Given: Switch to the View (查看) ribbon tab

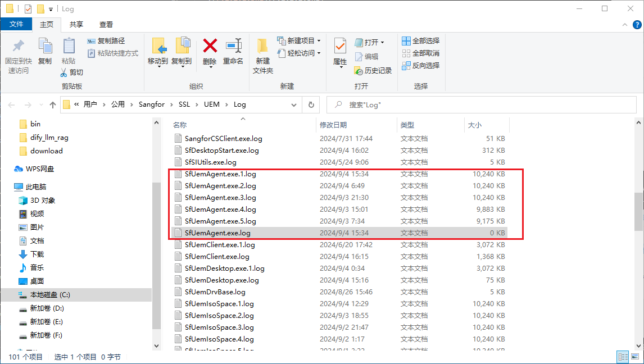Looking at the screenshot, I should click(x=106, y=25).
